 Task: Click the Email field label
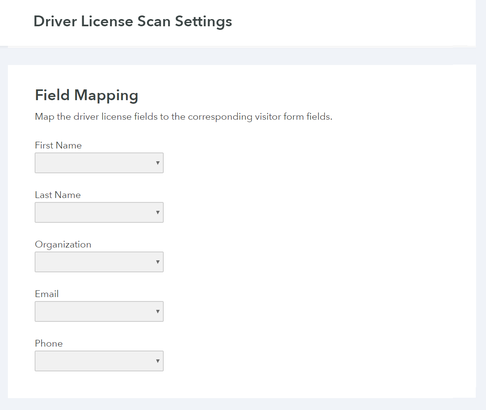point(47,294)
